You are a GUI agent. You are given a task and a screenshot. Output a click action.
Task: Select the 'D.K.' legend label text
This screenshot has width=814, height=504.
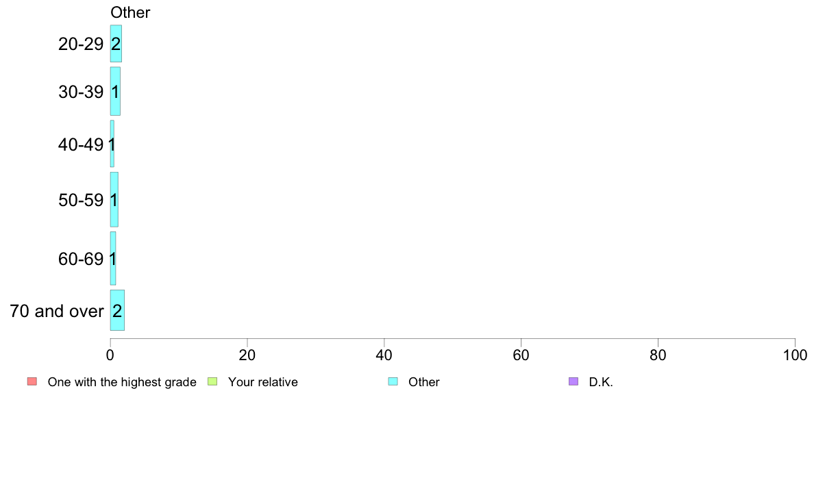click(x=601, y=382)
